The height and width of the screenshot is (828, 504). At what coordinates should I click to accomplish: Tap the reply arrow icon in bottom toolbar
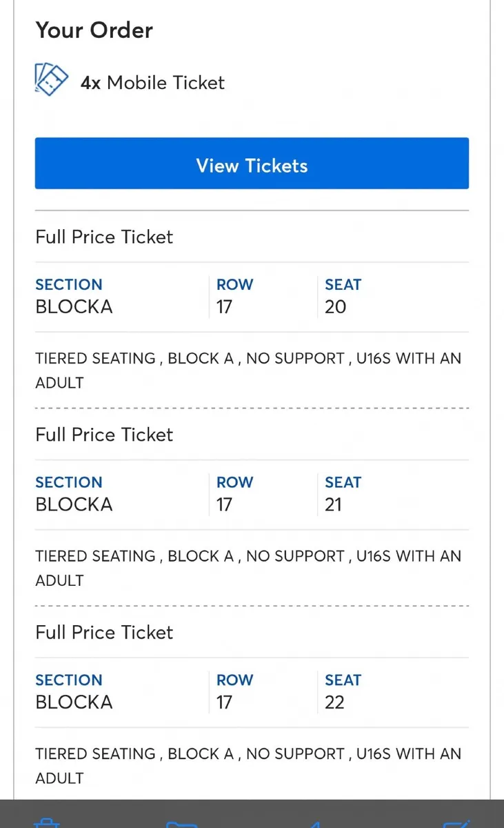(314, 824)
